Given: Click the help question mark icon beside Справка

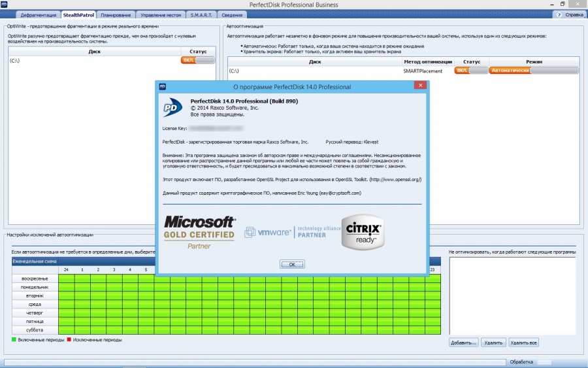Looking at the screenshot, I should [x=559, y=14].
